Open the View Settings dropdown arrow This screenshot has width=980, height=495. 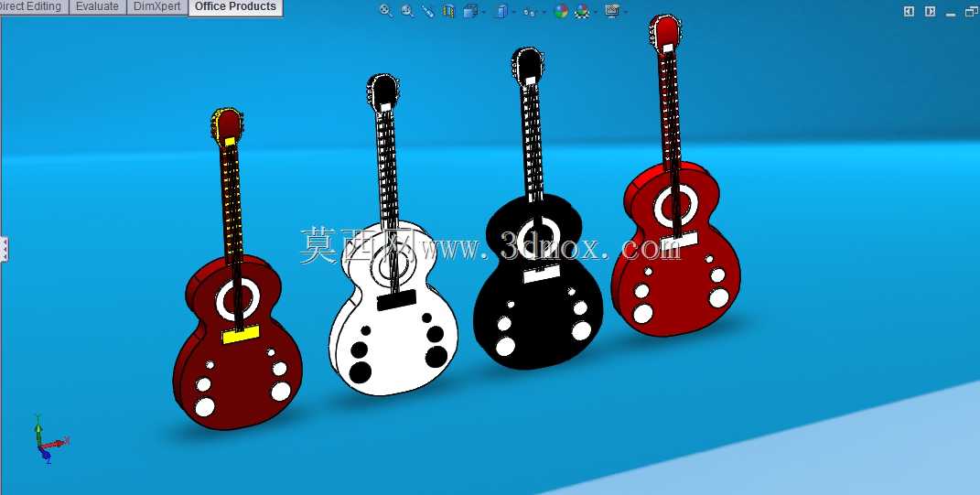[x=626, y=12]
